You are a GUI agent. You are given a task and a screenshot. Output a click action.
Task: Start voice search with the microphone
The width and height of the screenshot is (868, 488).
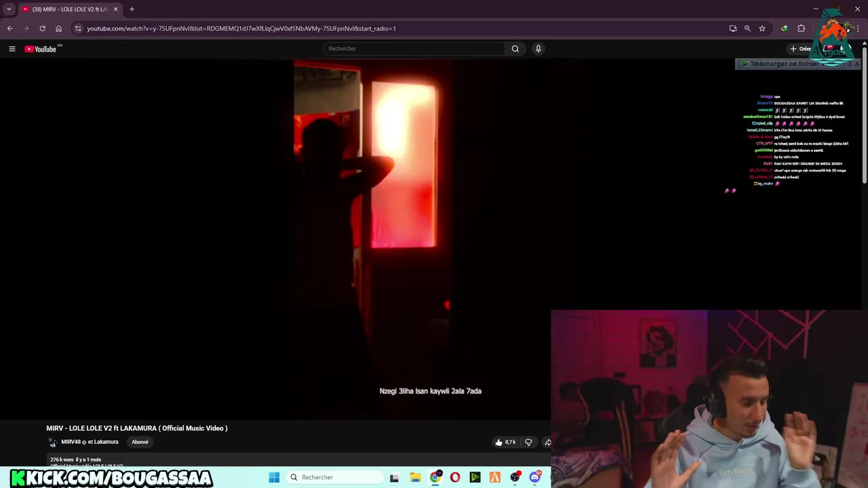point(538,49)
